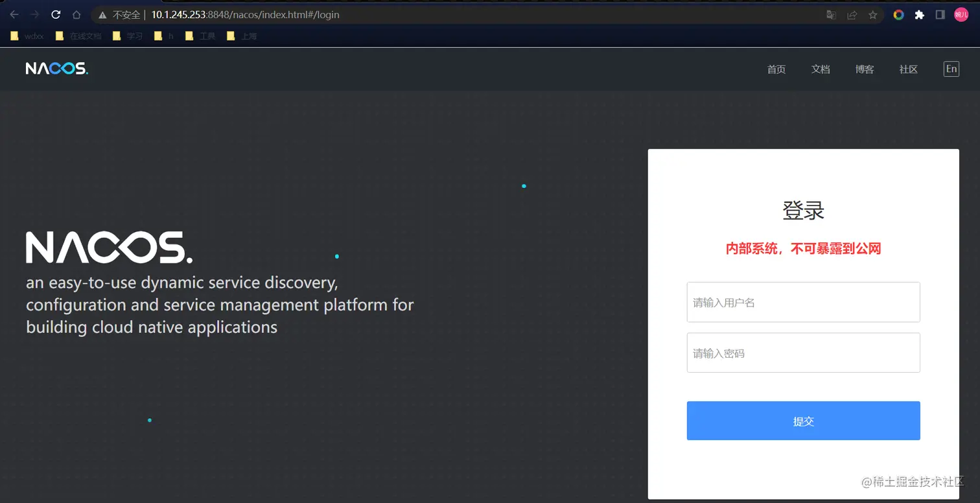The width and height of the screenshot is (980, 503).
Task: Open the h bookmark folder
Action: click(163, 36)
